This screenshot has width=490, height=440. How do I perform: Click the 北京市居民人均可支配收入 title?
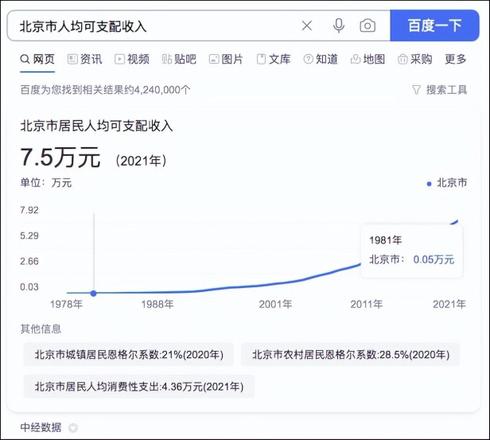97,126
